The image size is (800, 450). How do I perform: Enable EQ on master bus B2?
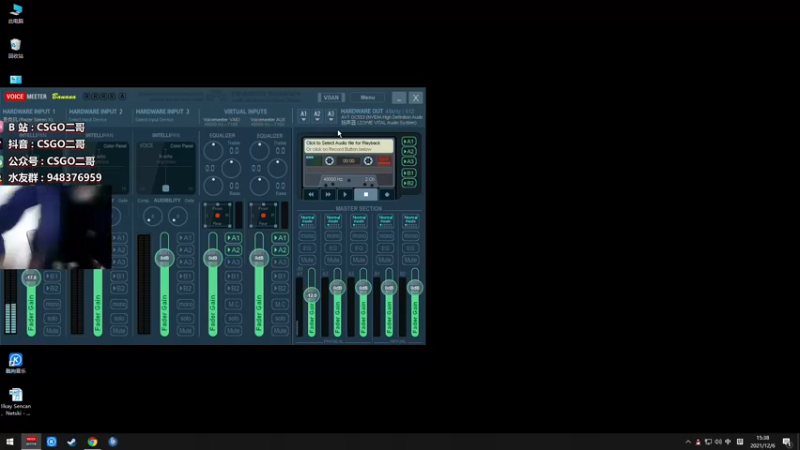411,248
